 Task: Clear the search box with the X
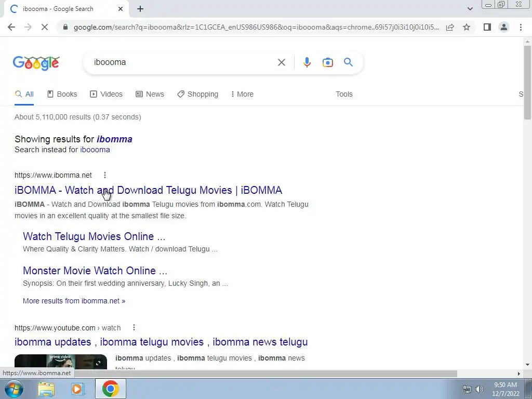click(281, 62)
